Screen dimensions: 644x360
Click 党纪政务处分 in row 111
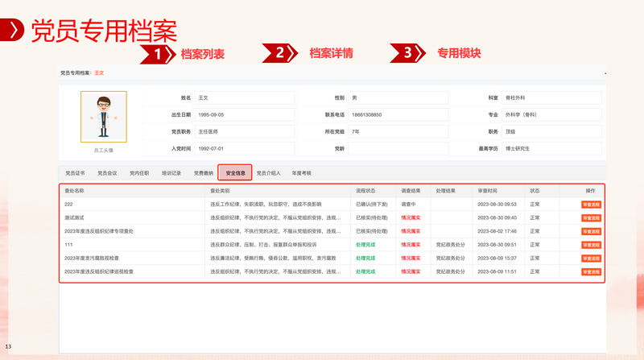pyautogui.click(x=451, y=245)
